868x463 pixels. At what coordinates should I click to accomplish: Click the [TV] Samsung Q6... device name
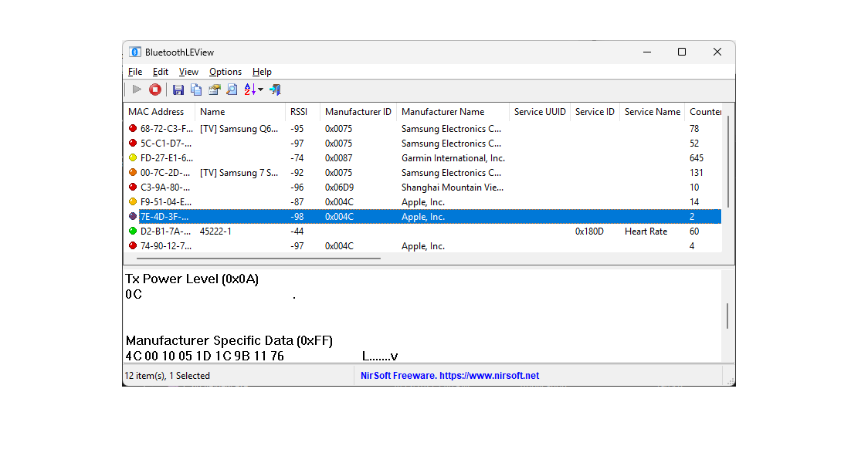tap(239, 129)
